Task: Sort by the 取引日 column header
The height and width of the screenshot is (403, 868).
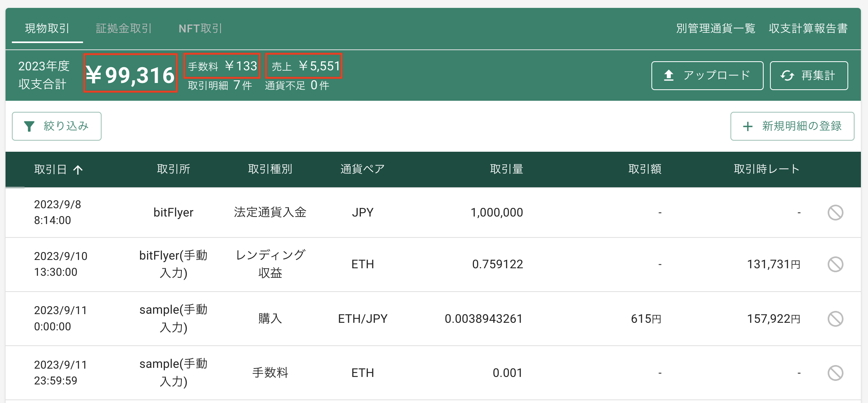Action: tap(50, 169)
